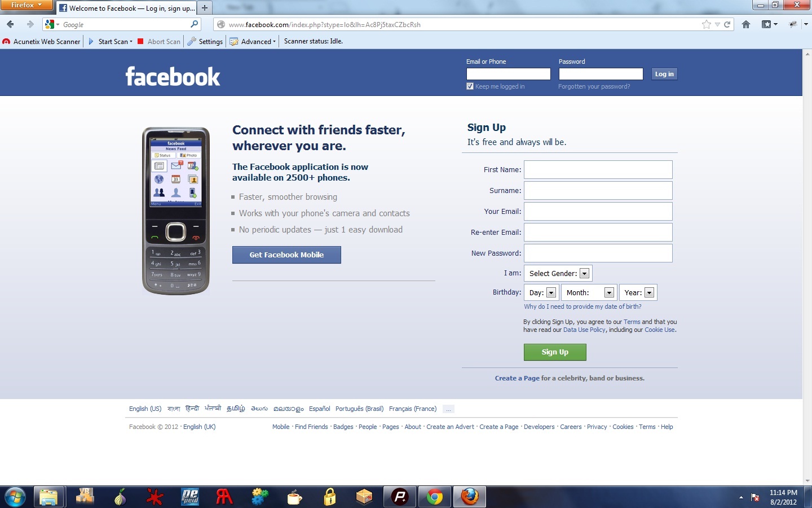Click the First Name input field
Screen dimensions: 812x508
(598, 169)
